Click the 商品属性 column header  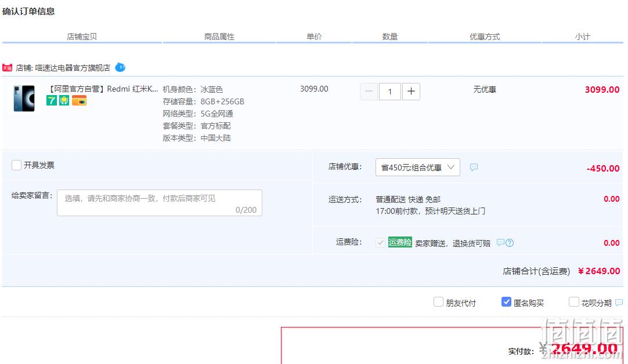219,37
